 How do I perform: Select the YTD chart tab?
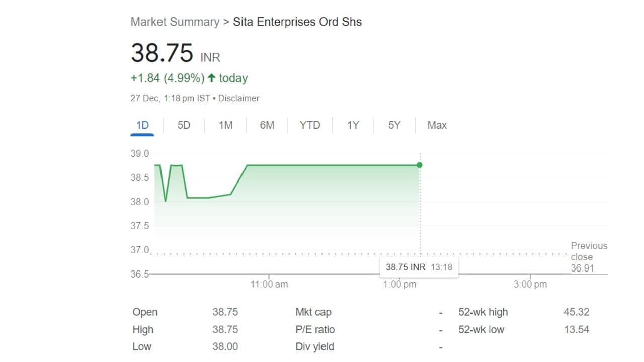click(309, 125)
